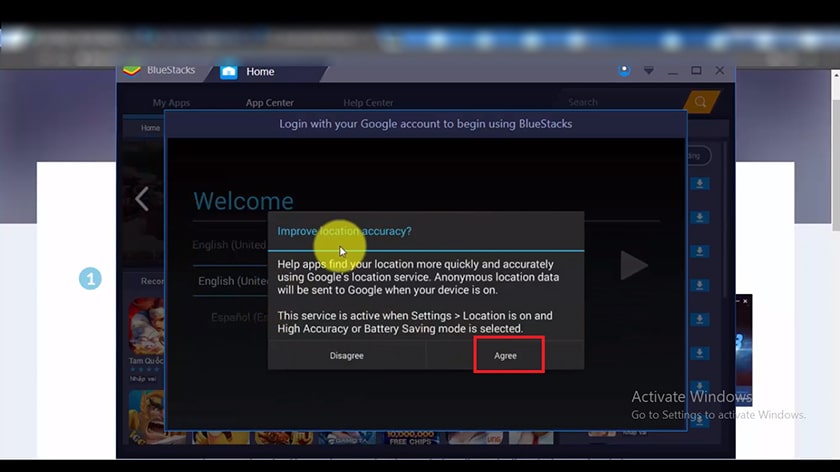Click Agree in the location accuracy dialog
Image resolution: width=840 pixels, height=472 pixels.
click(x=505, y=355)
